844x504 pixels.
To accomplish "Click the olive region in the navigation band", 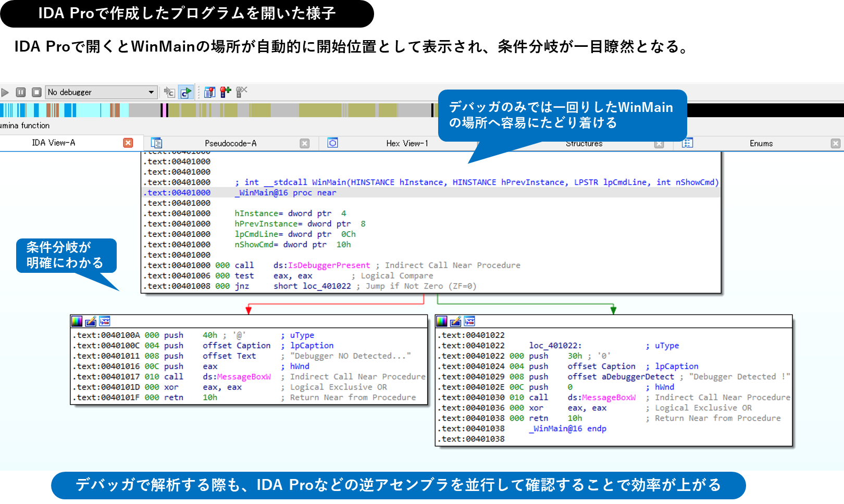I will pyautogui.click(x=320, y=110).
